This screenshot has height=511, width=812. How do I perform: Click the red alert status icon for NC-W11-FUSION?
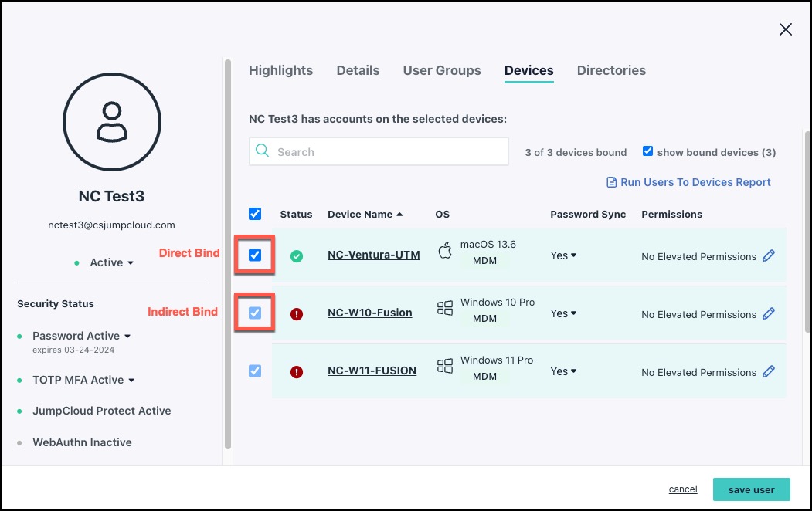tap(297, 371)
